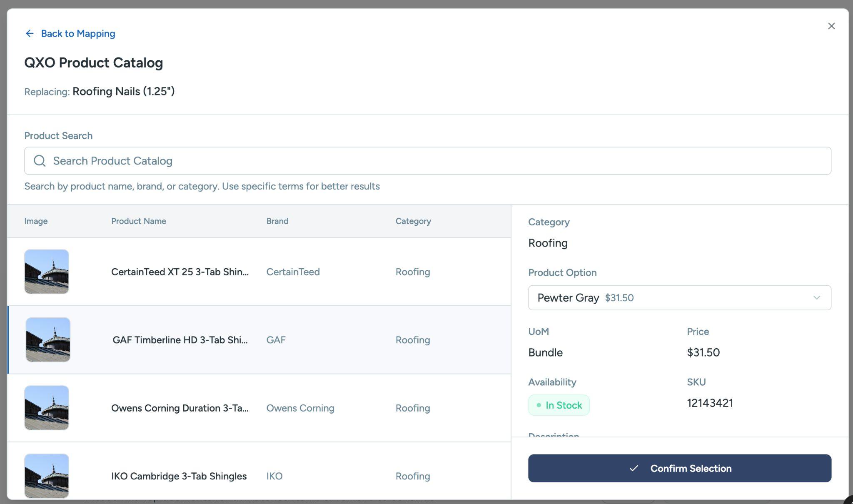Click the IKO Cambridge thumbnail image
This screenshot has width=853, height=504.
[47, 476]
